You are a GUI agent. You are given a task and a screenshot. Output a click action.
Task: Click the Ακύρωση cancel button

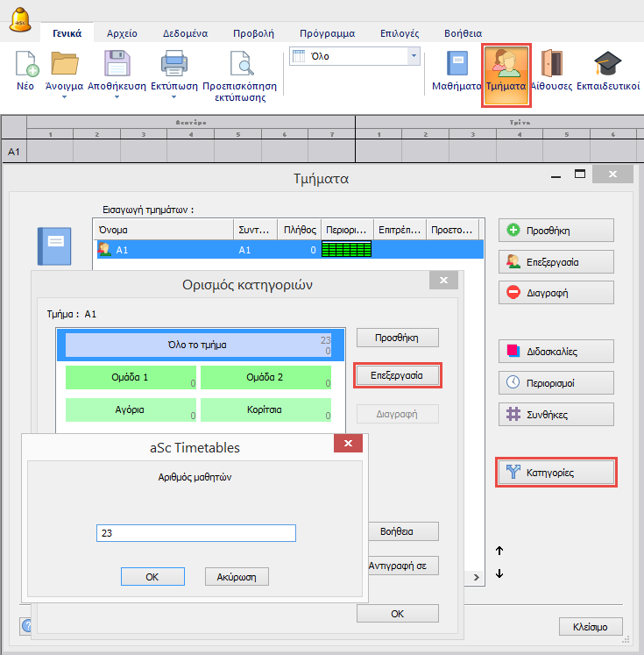point(237,576)
